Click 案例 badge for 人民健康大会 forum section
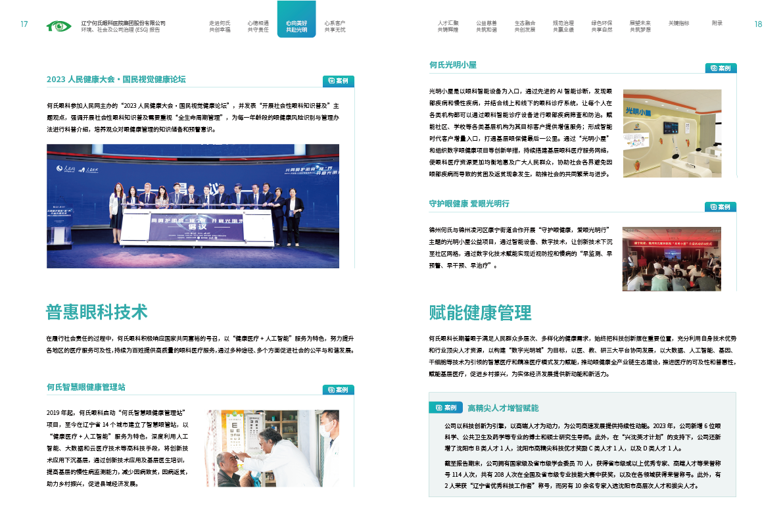The height and width of the screenshot is (532, 783). pyautogui.click(x=338, y=81)
